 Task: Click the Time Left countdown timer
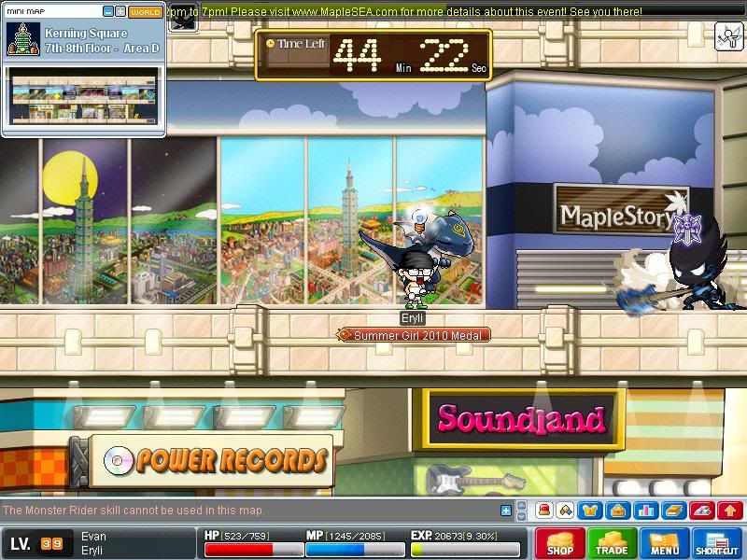click(x=373, y=55)
